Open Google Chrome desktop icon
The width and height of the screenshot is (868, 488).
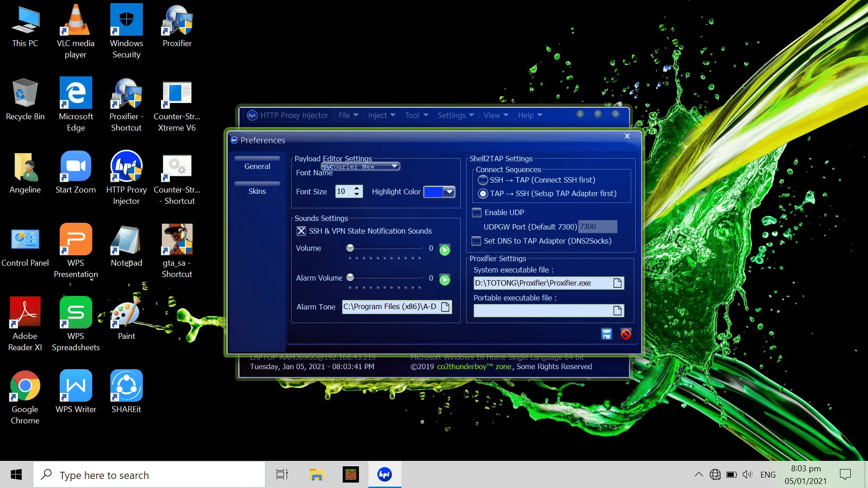point(25,398)
